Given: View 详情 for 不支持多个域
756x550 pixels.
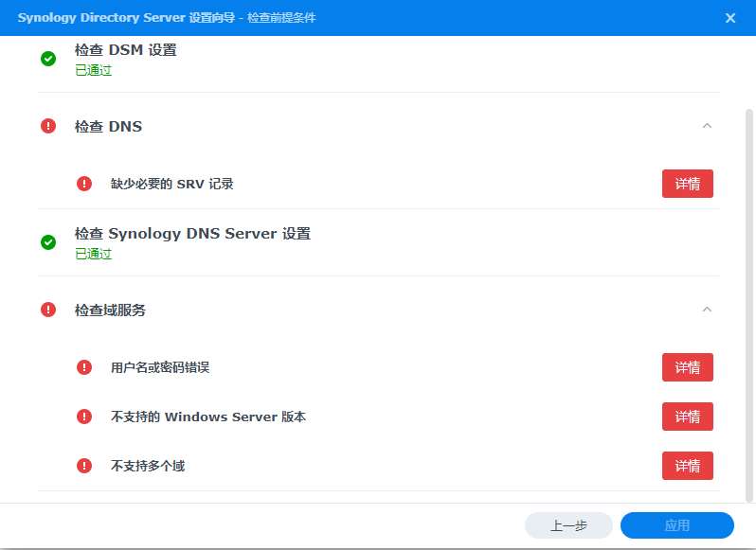Looking at the screenshot, I should click(687, 466).
